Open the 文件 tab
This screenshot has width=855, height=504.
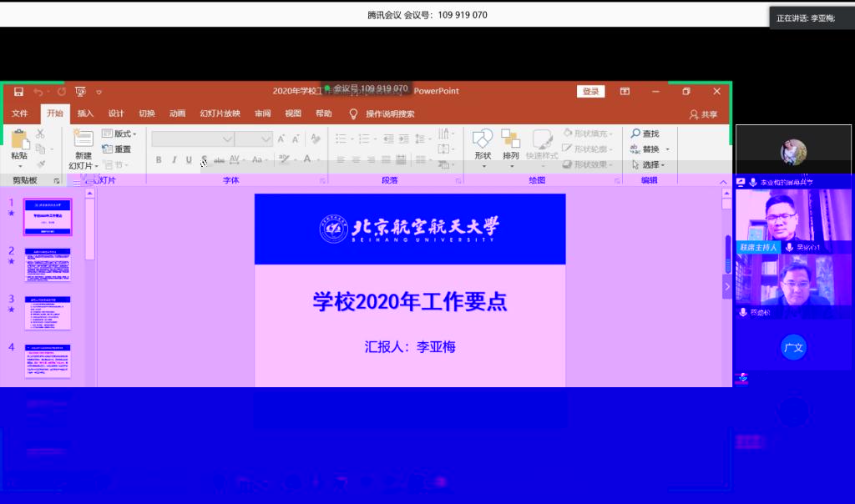click(x=20, y=113)
